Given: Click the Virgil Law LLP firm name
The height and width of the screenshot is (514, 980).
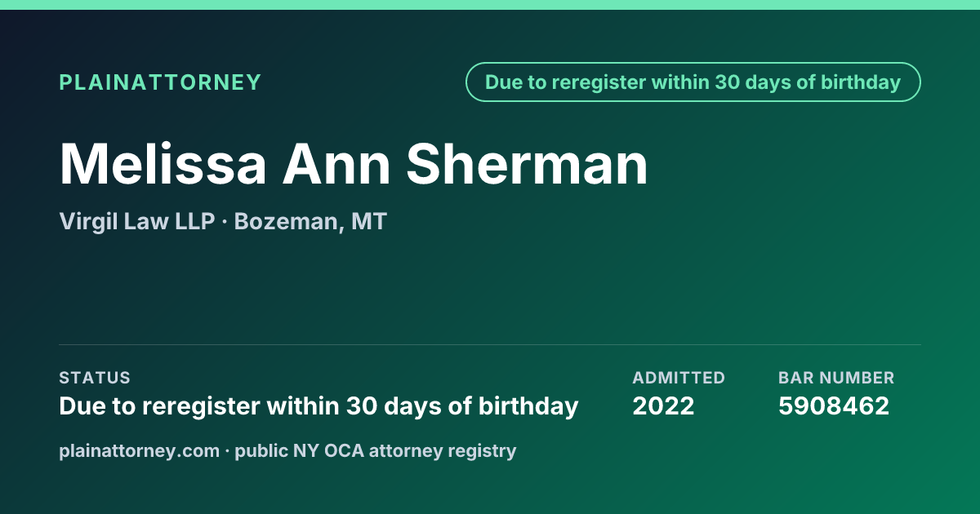Looking at the screenshot, I should 137,221.
